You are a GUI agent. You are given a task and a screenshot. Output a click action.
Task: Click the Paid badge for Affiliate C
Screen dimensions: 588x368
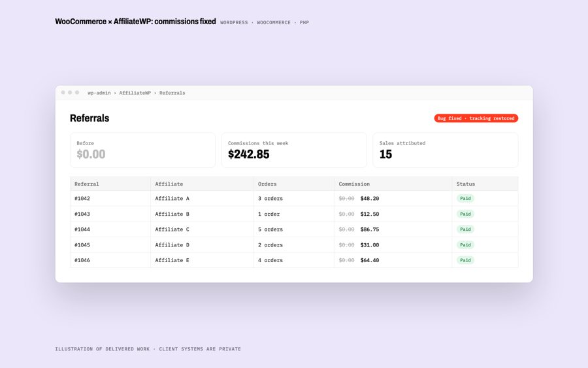[x=465, y=229]
